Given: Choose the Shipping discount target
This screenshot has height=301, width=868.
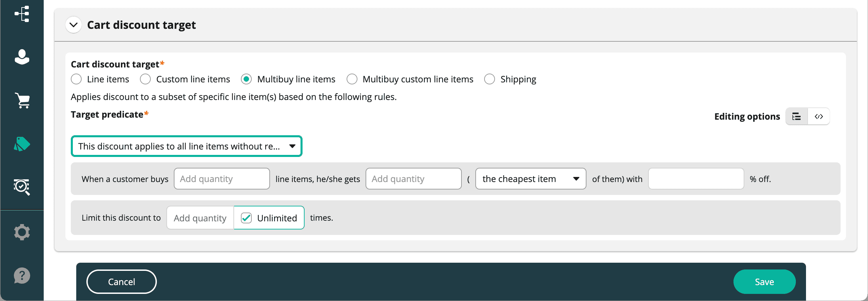Looking at the screenshot, I should click(x=490, y=79).
